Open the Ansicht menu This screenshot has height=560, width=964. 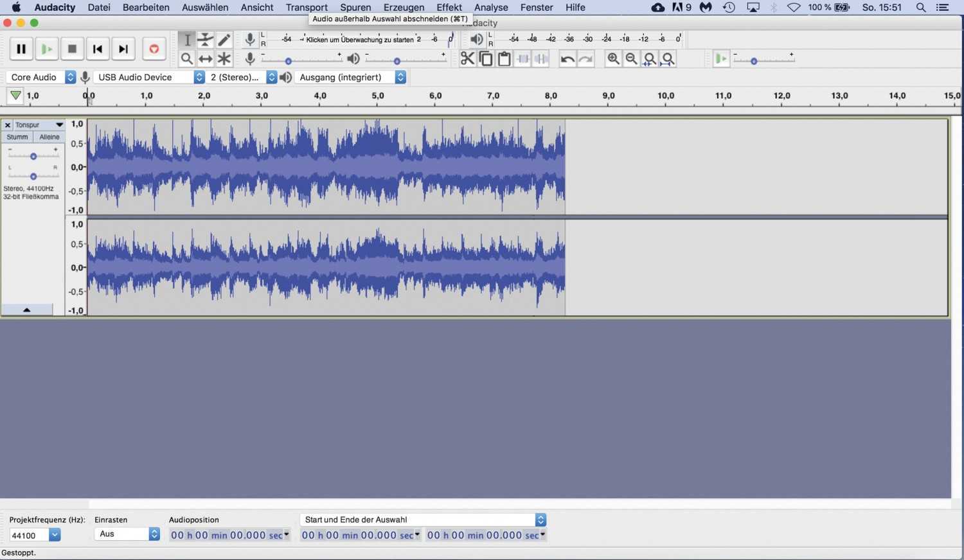[x=257, y=7]
